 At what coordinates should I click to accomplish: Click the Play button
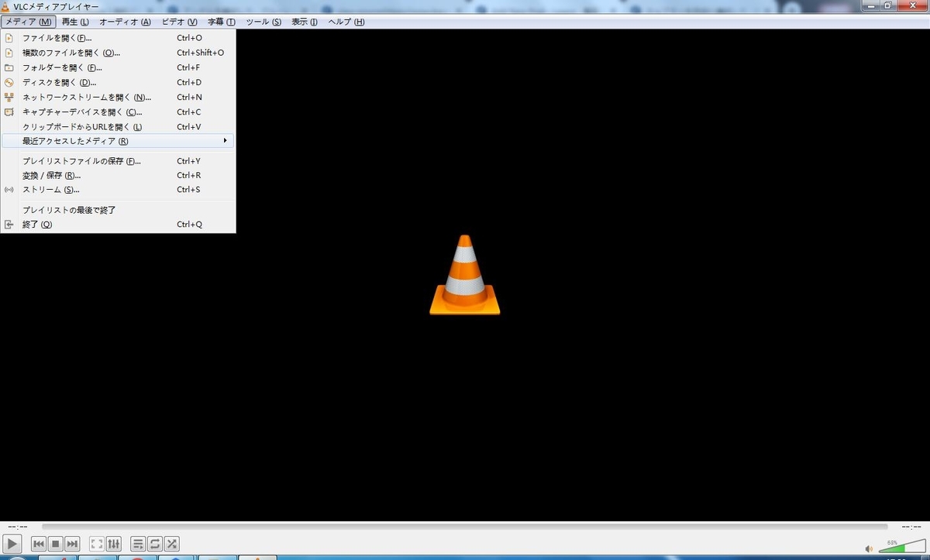click(12, 545)
